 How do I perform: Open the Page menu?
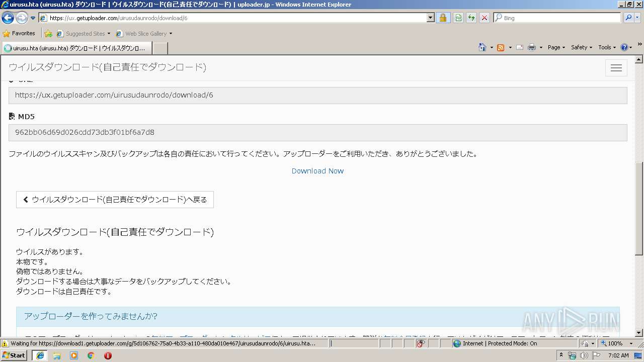point(556,47)
